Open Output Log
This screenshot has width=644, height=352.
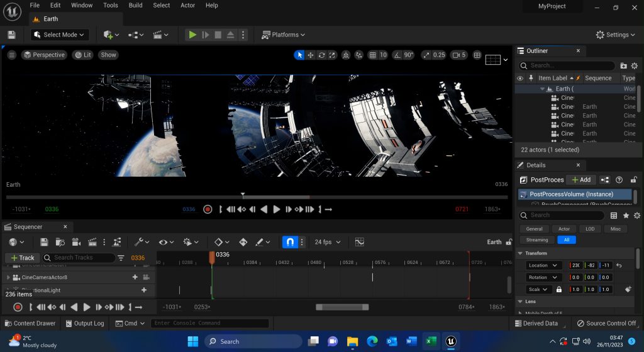85,323
